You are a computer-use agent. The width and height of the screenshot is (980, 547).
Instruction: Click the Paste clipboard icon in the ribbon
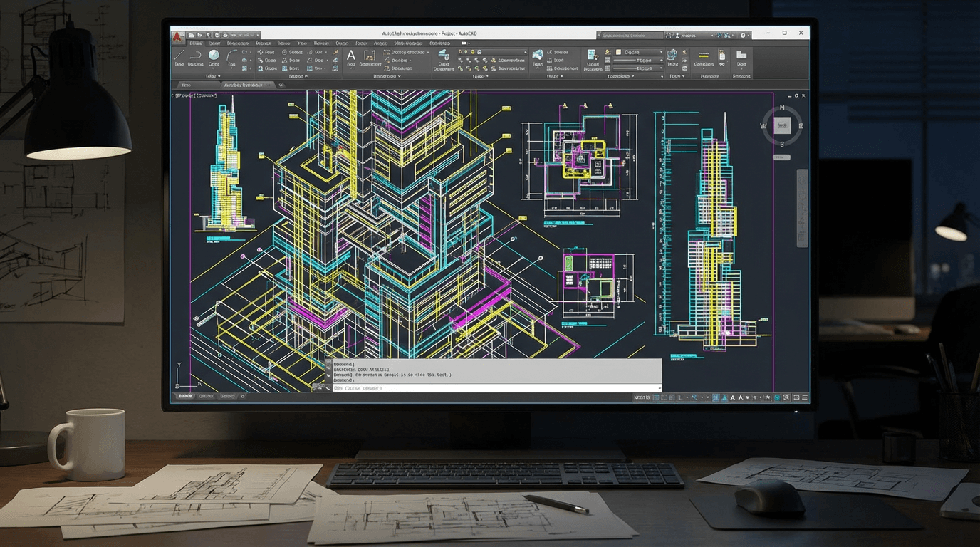coord(721,56)
